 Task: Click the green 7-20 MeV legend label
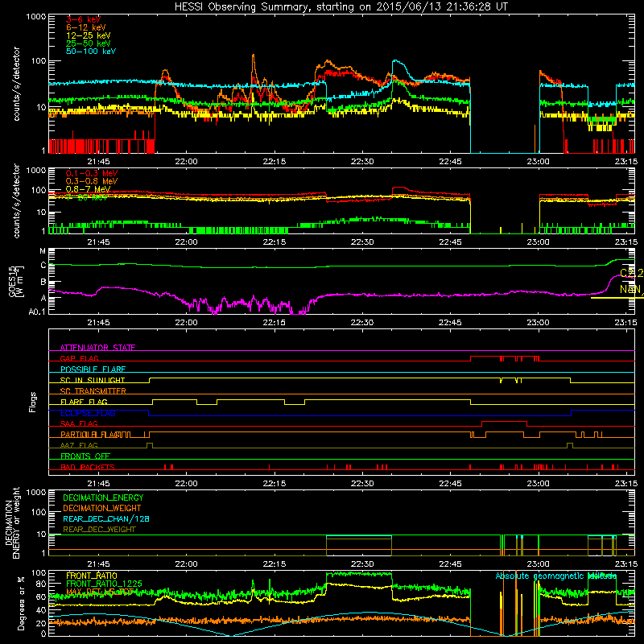tap(87, 197)
